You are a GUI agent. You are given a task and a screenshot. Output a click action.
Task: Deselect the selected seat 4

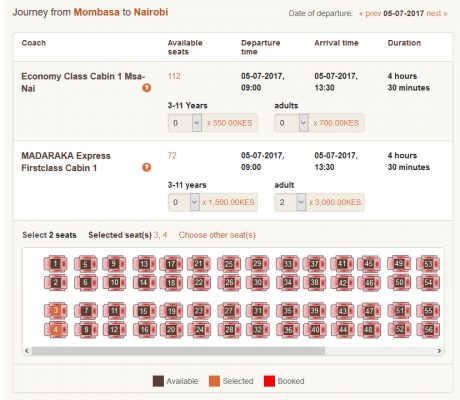[56, 330]
